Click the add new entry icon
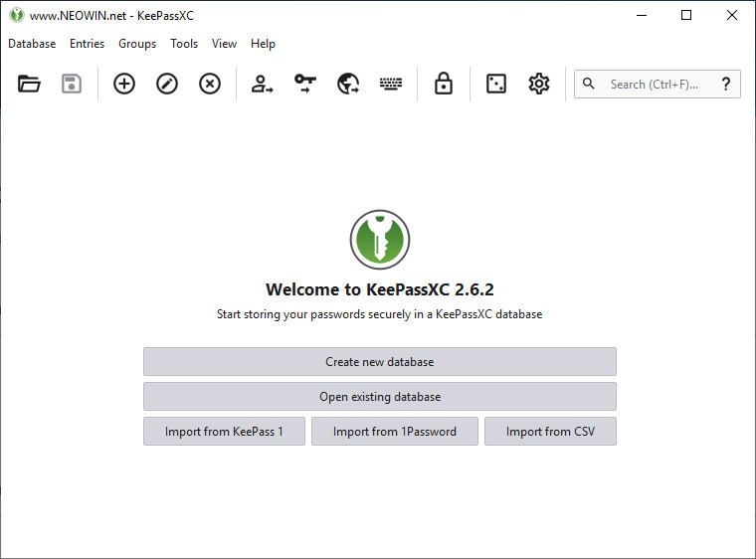 point(124,85)
